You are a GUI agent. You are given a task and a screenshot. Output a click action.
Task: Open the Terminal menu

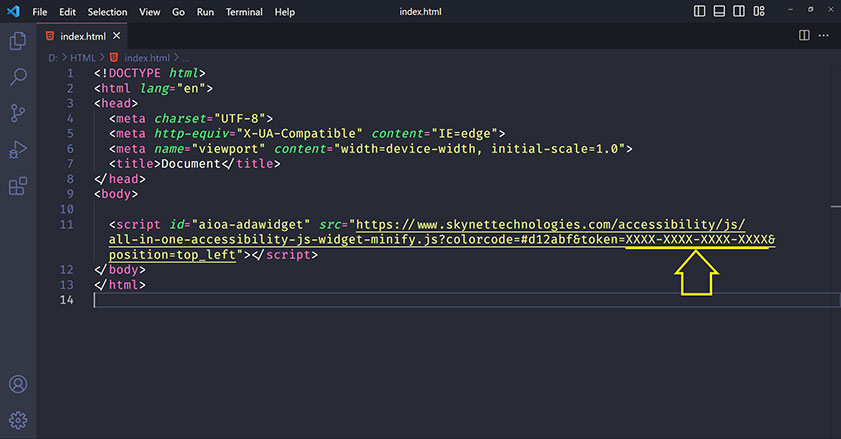(x=243, y=12)
